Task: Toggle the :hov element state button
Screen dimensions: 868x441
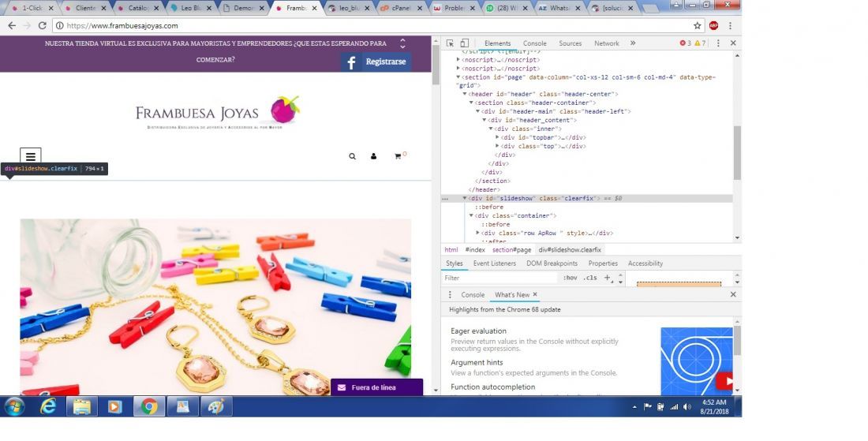Action: (x=571, y=278)
